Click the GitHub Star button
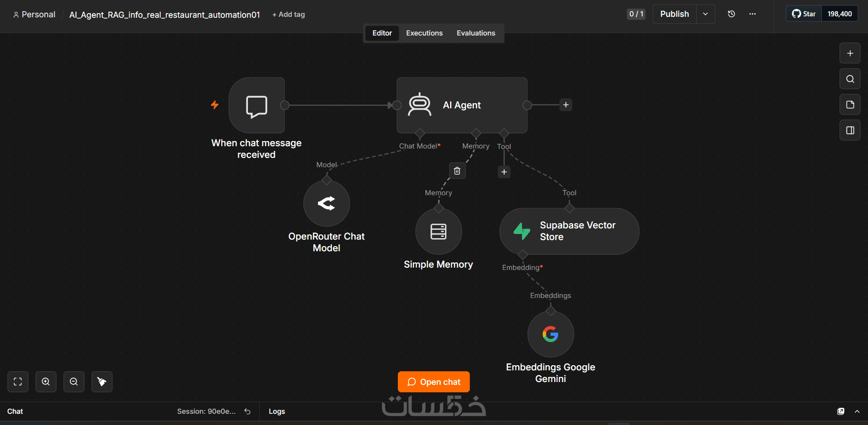This screenshot has height=425, width=868. point(804,14)
